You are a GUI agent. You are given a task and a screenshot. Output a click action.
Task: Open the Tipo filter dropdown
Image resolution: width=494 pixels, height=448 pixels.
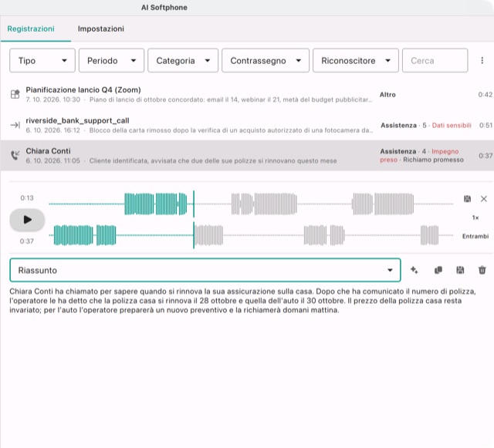click(x=42, y=60)
